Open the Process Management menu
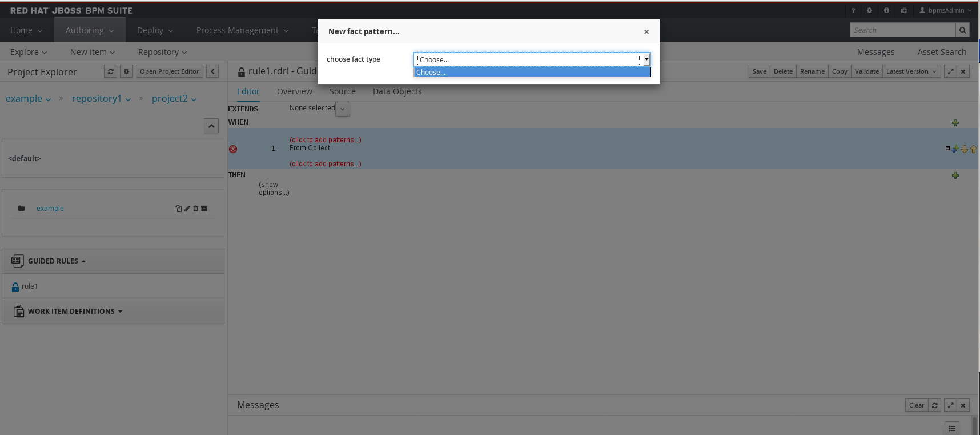The image size is (980, 435). coord(242,30)
